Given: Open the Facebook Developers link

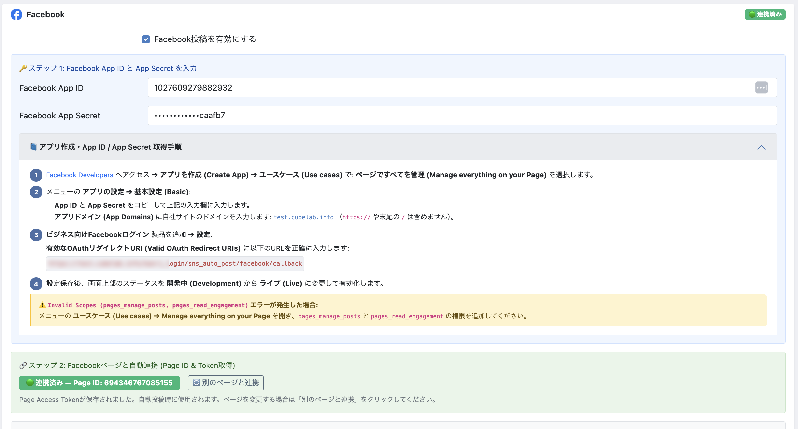Looking at the screenshot, I should pyautogui.click(x=80, y=175).
